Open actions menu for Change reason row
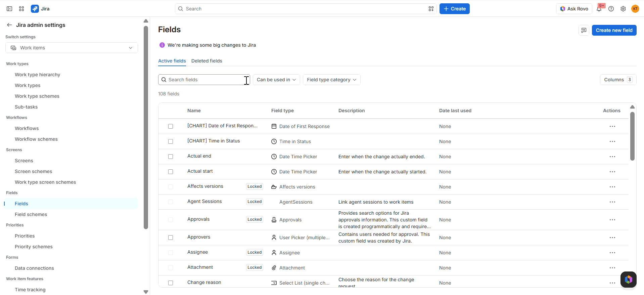The height and width of the screenshot is (295, 644). tap(612, 283)
